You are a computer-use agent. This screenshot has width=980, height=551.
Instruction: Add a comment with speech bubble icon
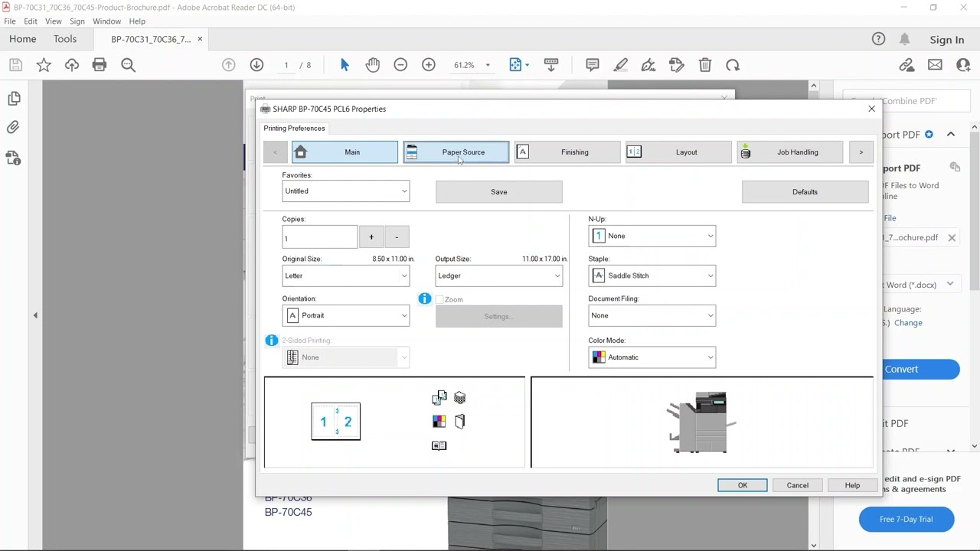593,65
